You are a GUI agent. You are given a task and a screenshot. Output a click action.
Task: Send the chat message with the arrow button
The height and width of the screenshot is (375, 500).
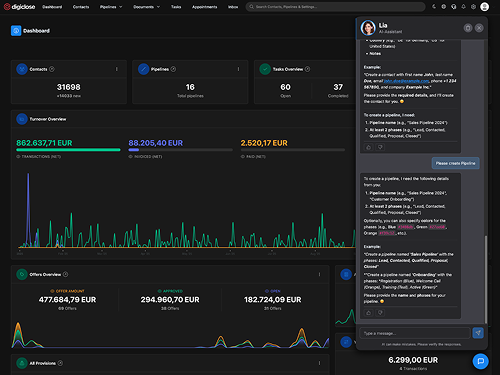tap(478, 333)
